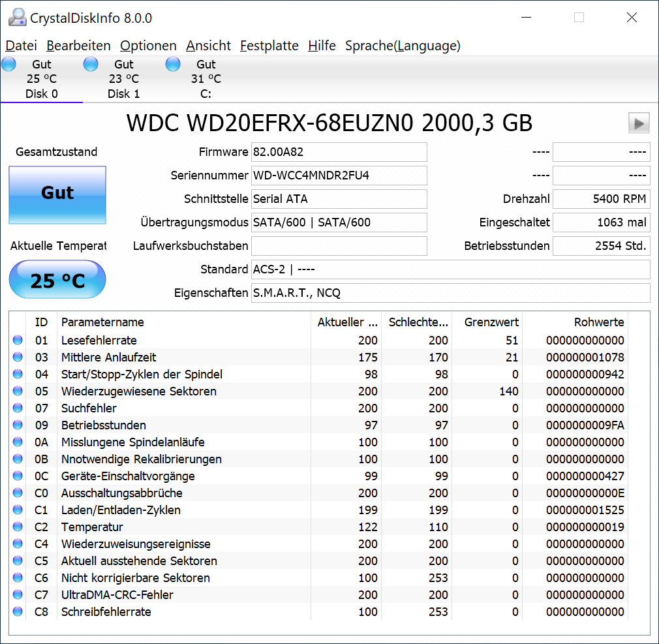659x644 pixels.
Task: Click the status dot of UltraDMA-CRC-Fehler row
Action: (18, 594)
